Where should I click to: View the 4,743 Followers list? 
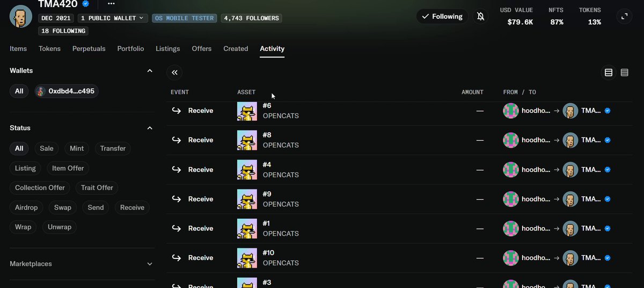pyautogui.click(x=252, y=18)
